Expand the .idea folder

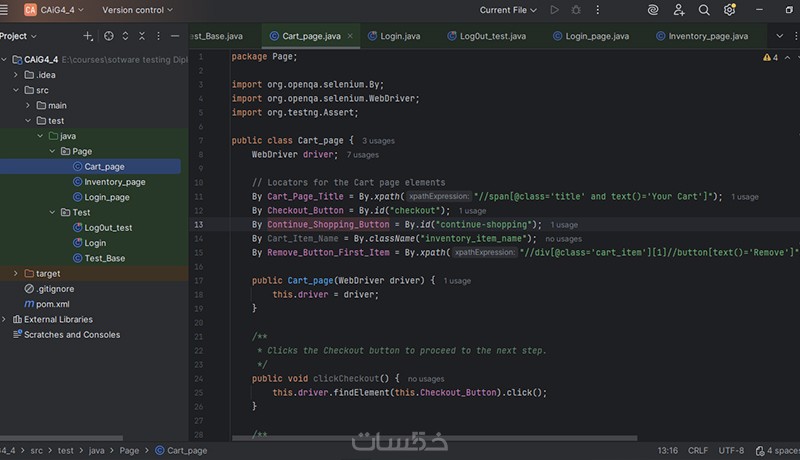click(16, 75)
